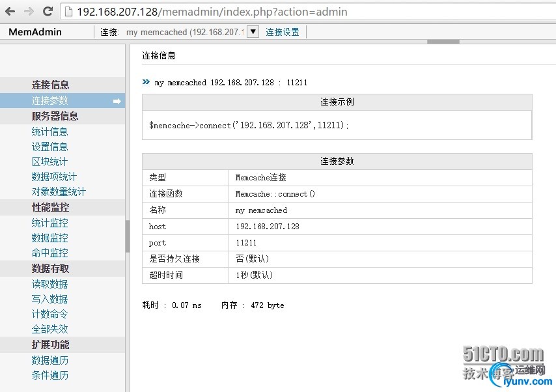Open 数据监控 in the sidebar
The height and width of the screenshot is (392, 556).
click(49, 238)
